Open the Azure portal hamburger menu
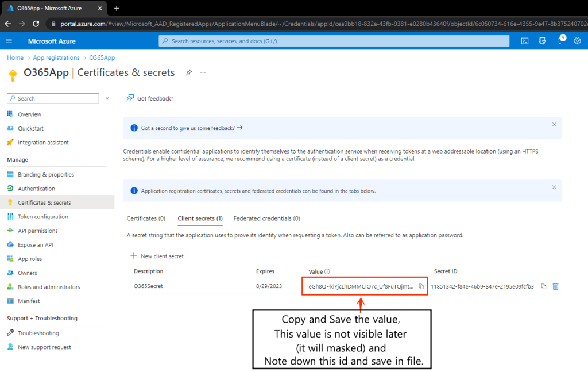The width and height of the screenshot is (588, 372). click(x=9, y=41)
